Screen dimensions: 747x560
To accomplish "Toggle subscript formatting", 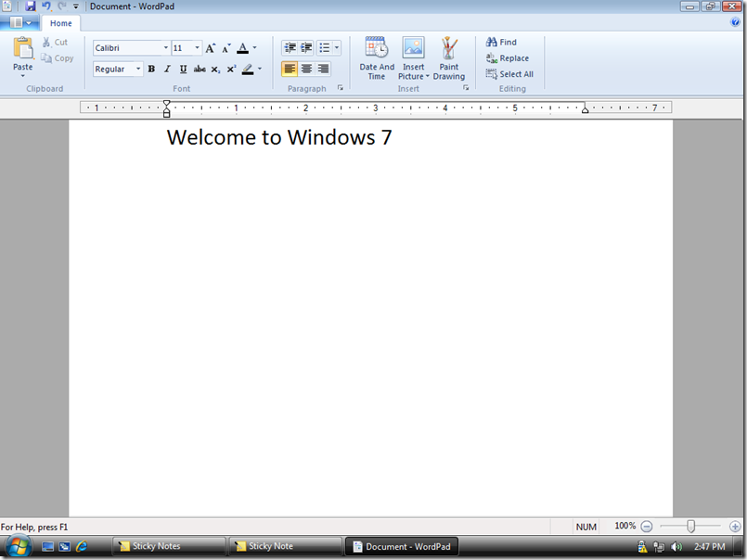I will point(215,69).
